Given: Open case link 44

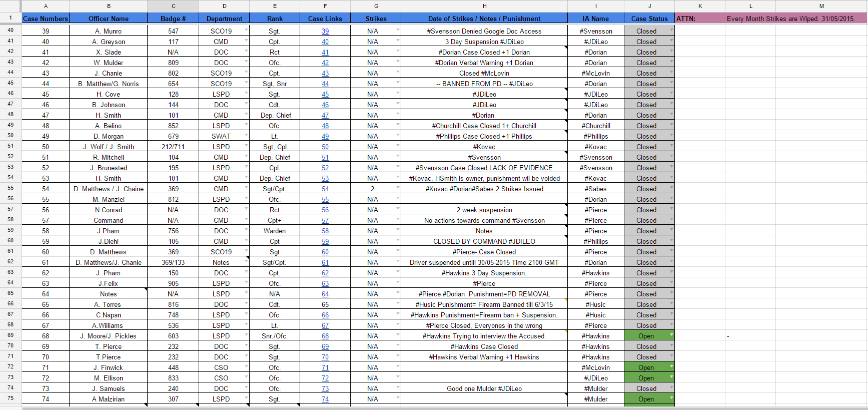Looking at the screenshot, I should [x=325, y=84].
